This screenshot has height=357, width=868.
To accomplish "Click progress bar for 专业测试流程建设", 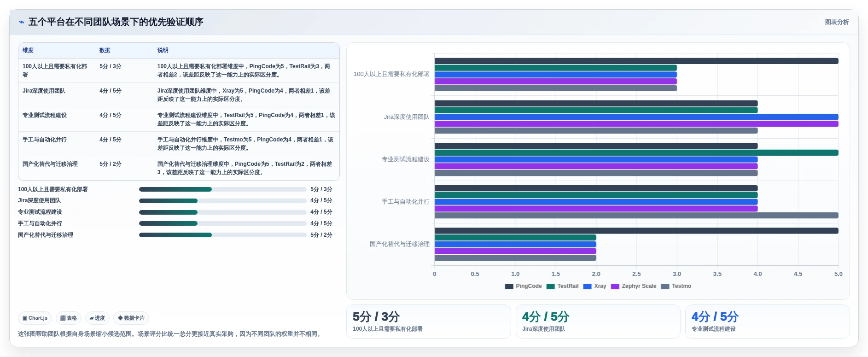I will point(223,212).
